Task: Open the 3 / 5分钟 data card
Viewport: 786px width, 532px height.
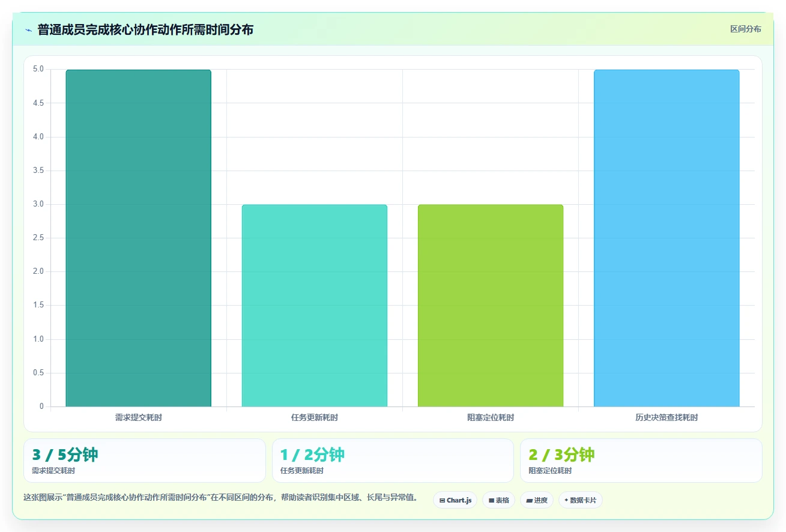Action: 144,461
